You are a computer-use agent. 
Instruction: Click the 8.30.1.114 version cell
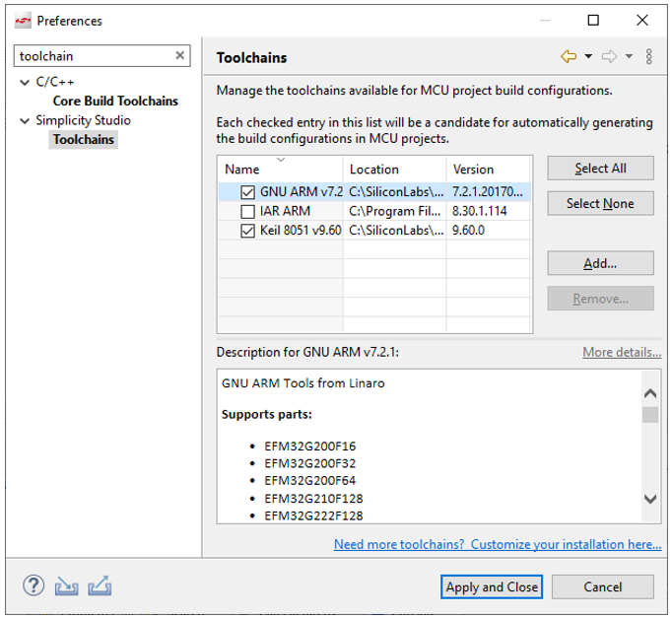[x=480, y=211]
